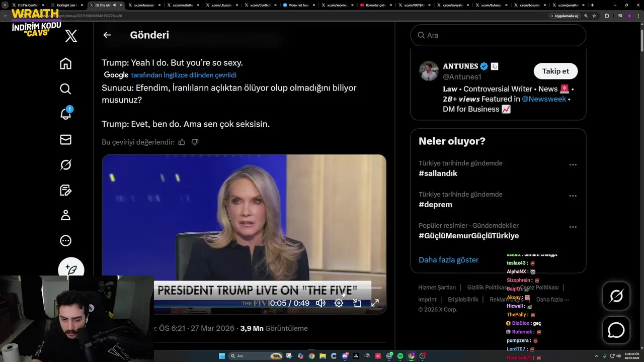Image resolution: width=644 pixels, height=362 pixels.
Task: Open Profile icon in sidebar
Action: [65, 215]
